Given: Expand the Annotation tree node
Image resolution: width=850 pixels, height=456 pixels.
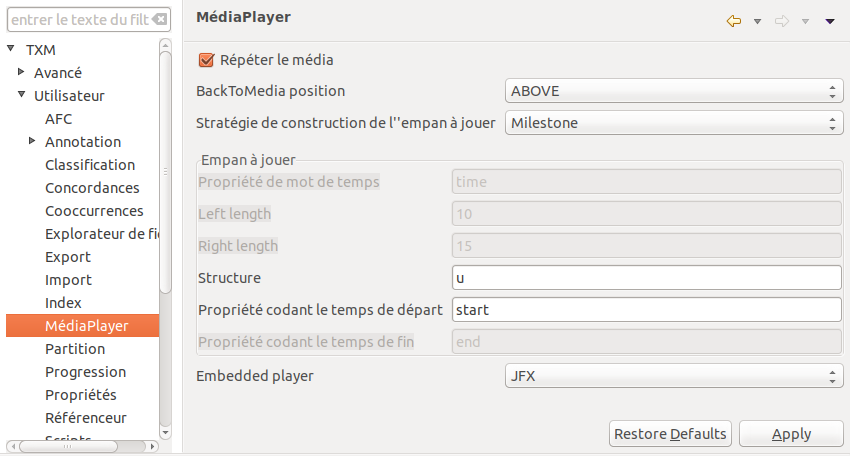Looking at the screenshot, I should coord(33,141).
